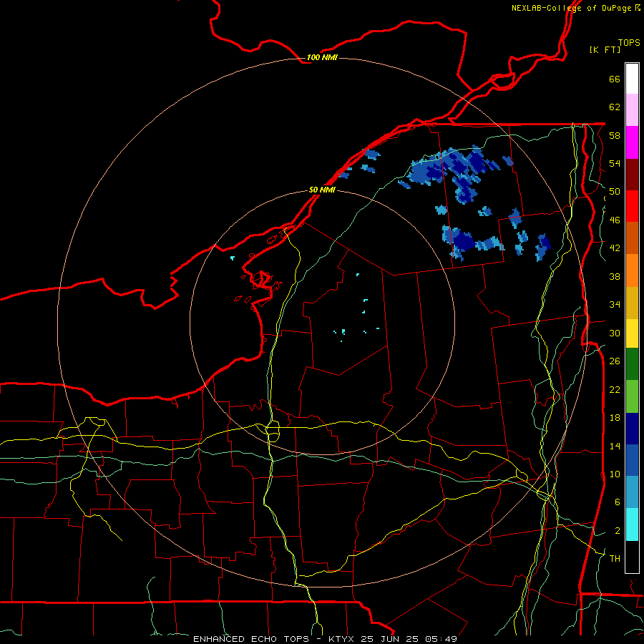Image resolution: width=644 pixels, height=644 pixels.
Task: Click the light blue 10K ft legend swatch
Action: (632, 492)
